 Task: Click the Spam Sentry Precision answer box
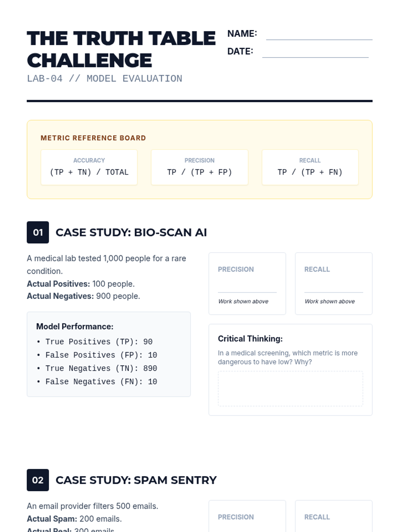247,516
